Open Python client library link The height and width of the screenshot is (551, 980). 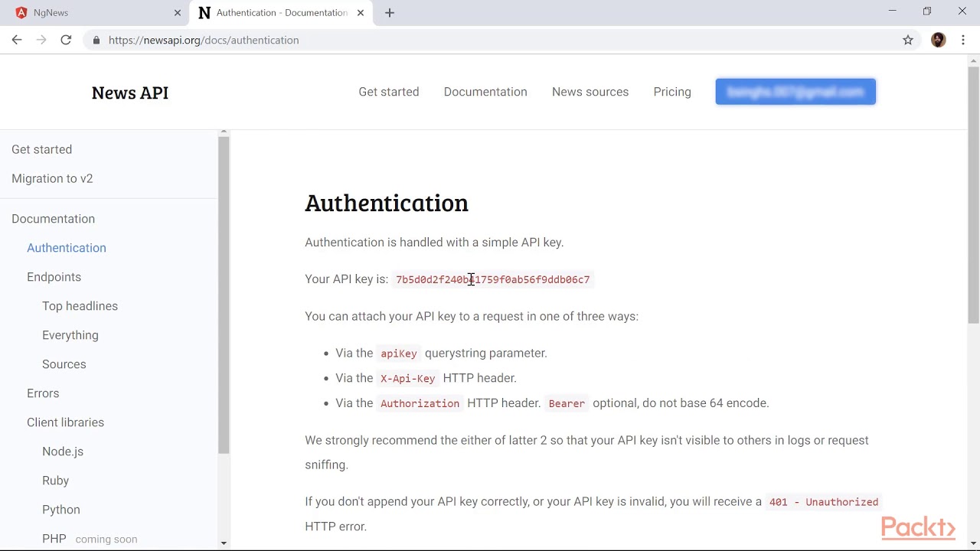61,510
